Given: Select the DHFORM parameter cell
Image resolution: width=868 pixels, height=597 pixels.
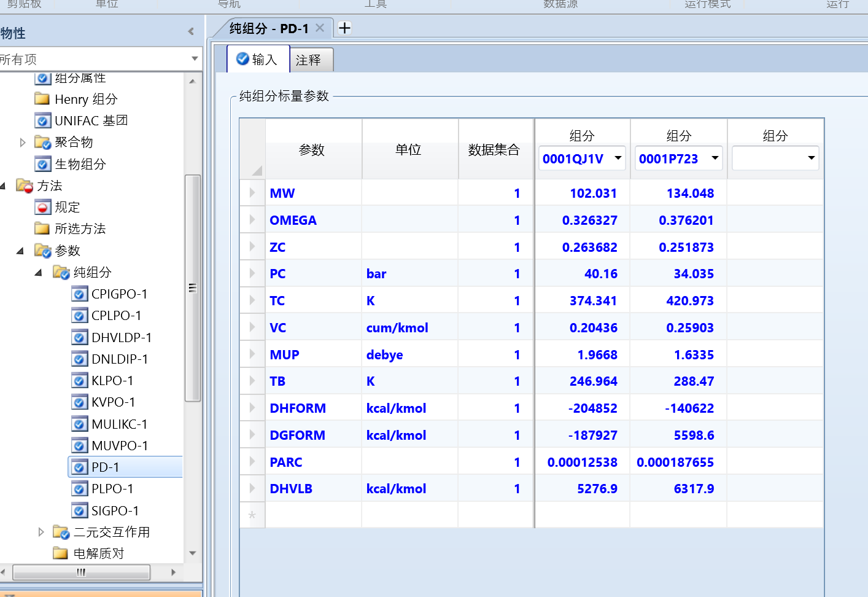Looking at the screenshot, I should point(313,408).
